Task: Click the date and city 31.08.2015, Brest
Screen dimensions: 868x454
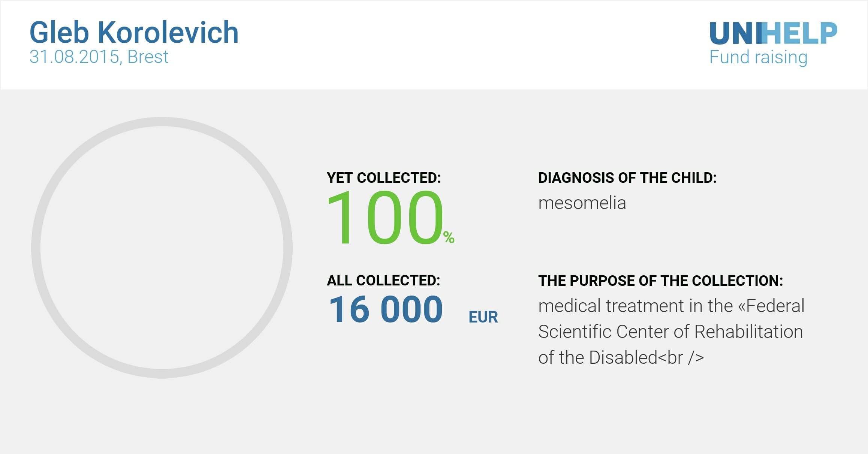Action: (99, 57)
